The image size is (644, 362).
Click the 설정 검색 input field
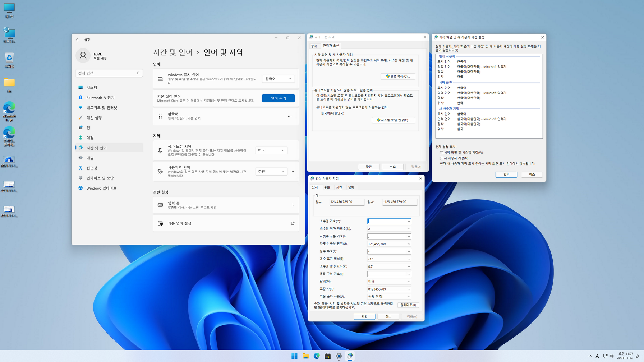109,73
